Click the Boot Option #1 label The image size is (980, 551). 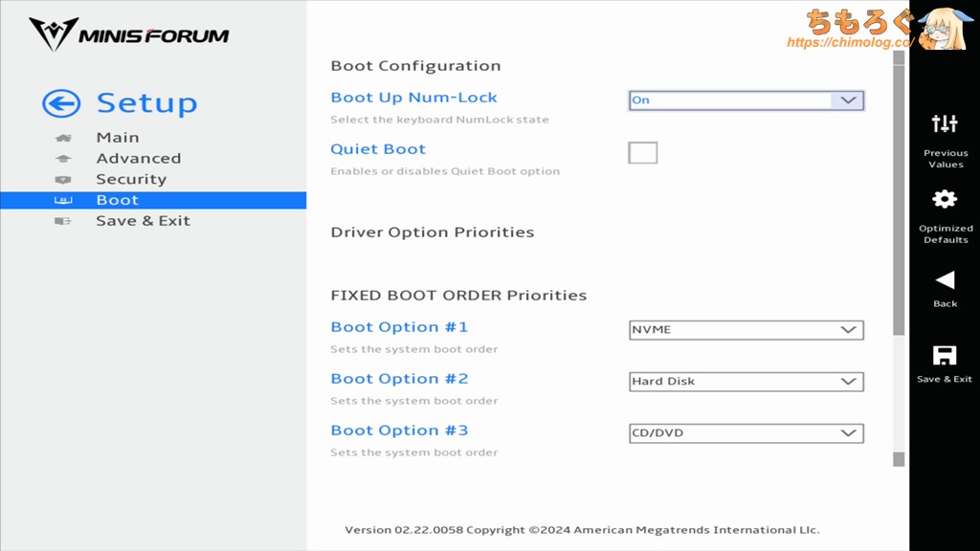pos(399,327)
